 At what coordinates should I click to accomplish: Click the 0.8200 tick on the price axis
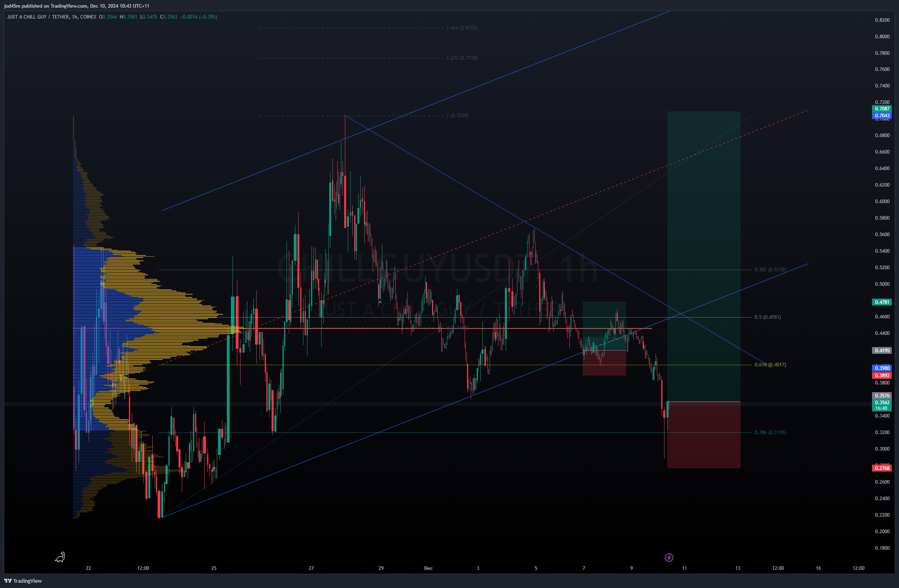point(882,20)
